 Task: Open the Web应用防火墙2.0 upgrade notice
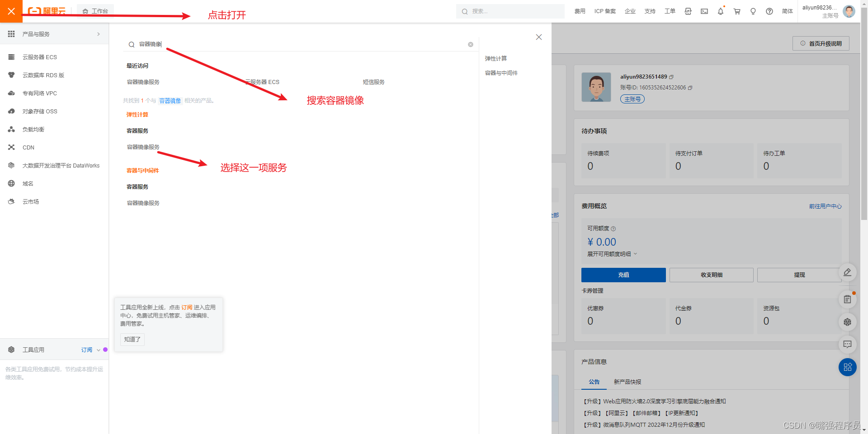pos(655,401)
